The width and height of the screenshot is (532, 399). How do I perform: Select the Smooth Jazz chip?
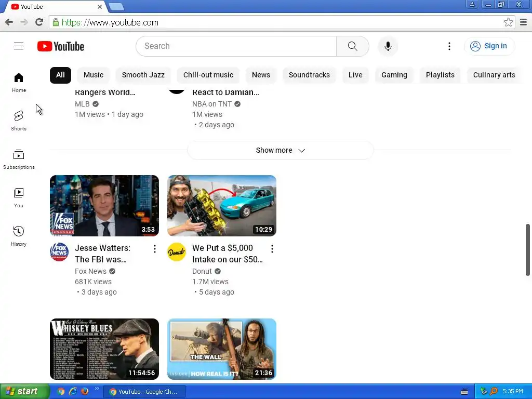click(x=143, y=75)
